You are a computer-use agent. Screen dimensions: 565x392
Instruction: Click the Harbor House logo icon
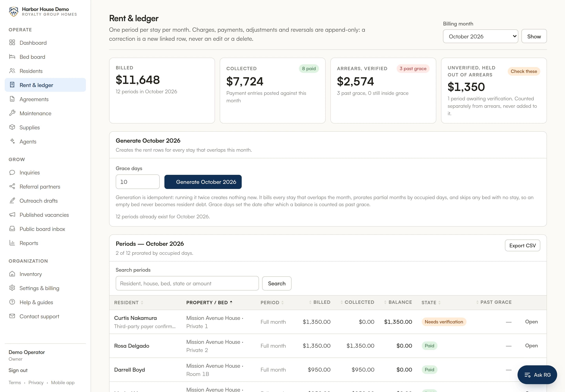(x=14, y=12)
